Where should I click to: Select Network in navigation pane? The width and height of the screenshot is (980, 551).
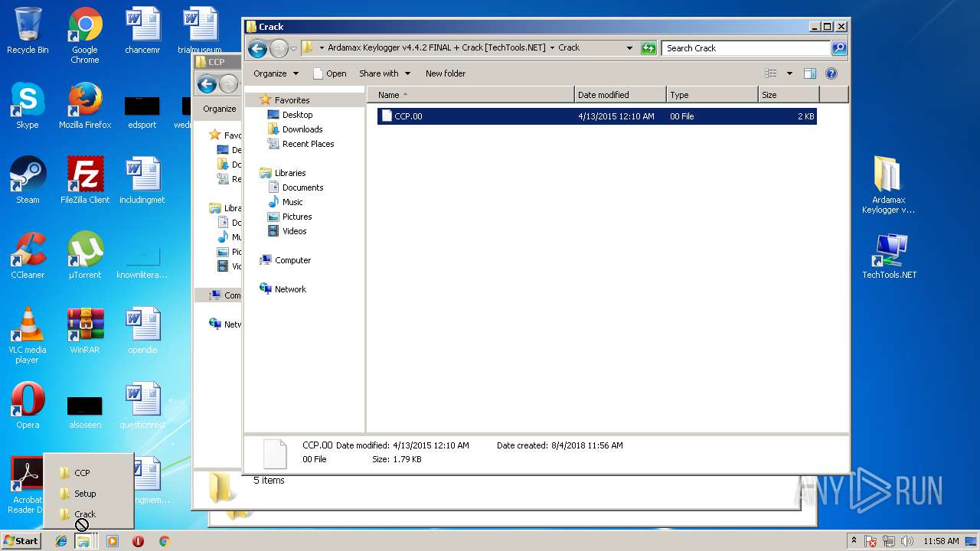tap(290, 289)
